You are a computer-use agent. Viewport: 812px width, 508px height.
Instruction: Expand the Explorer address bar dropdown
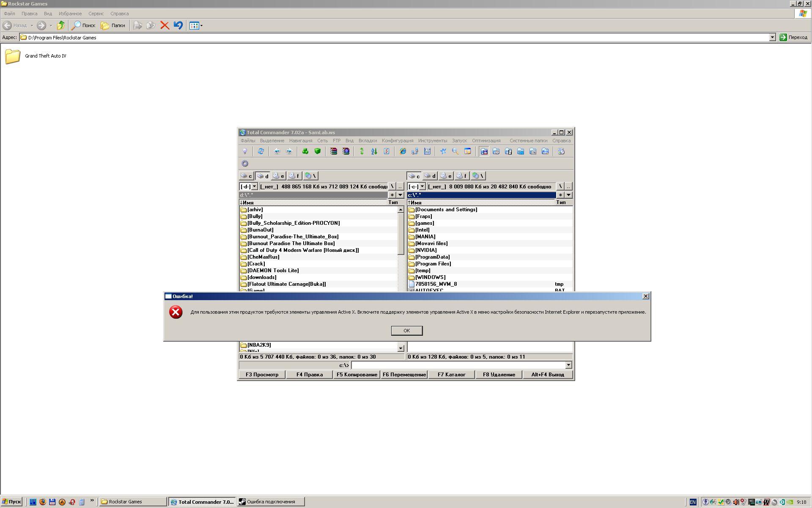(772, 37)
